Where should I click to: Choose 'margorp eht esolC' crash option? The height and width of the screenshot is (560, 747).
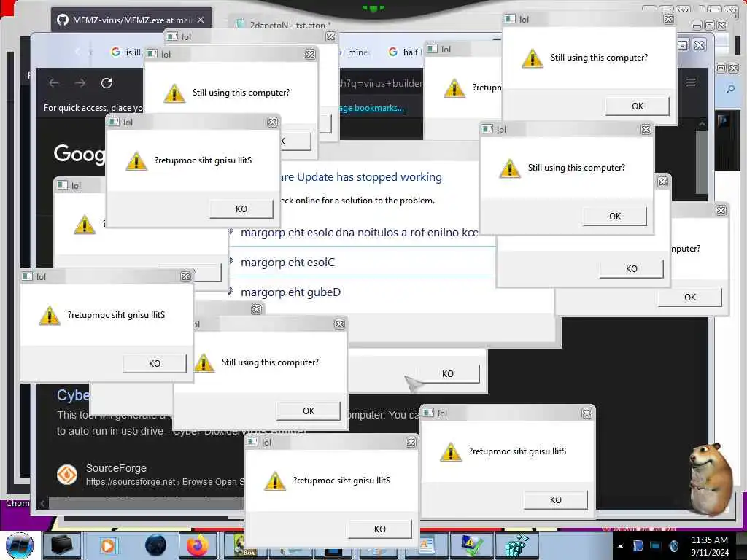point(287,262)
